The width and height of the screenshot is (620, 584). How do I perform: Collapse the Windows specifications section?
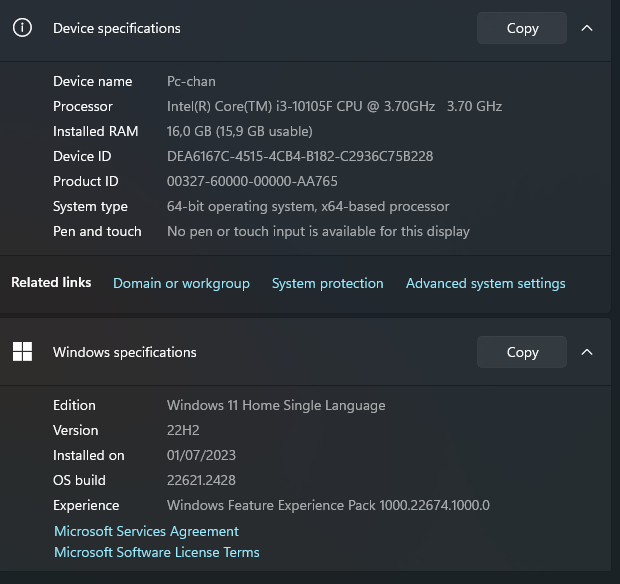(x=587, y=352)
